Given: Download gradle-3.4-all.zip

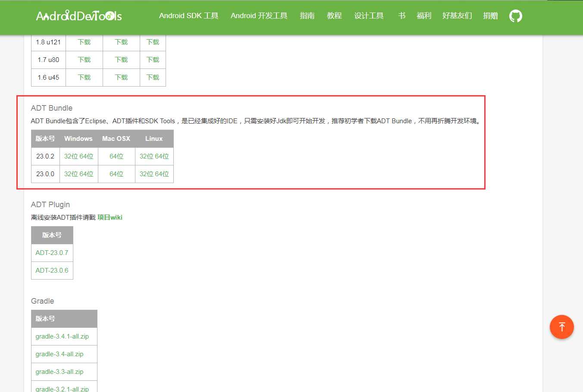Looking at the screenshot, I should pyautogui.click(x=60, y=354).
